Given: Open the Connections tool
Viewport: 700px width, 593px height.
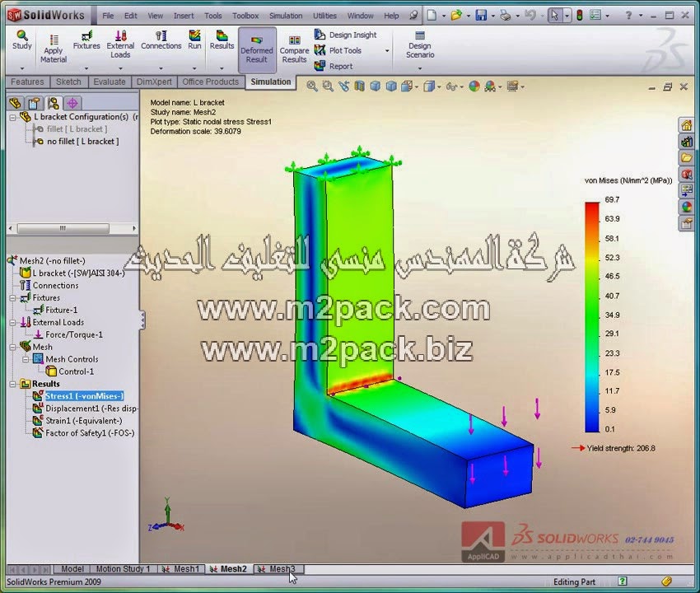Looking at the screenshot, I should (161, 40).
